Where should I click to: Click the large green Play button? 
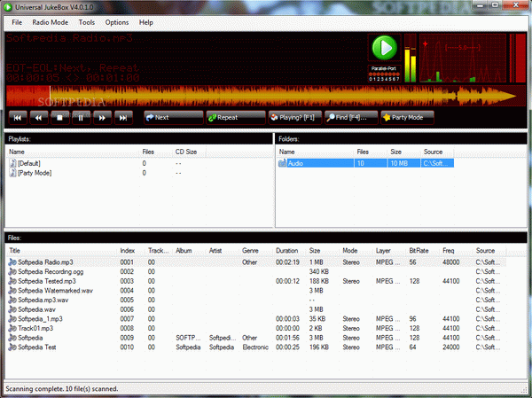[x=384, y=48]
